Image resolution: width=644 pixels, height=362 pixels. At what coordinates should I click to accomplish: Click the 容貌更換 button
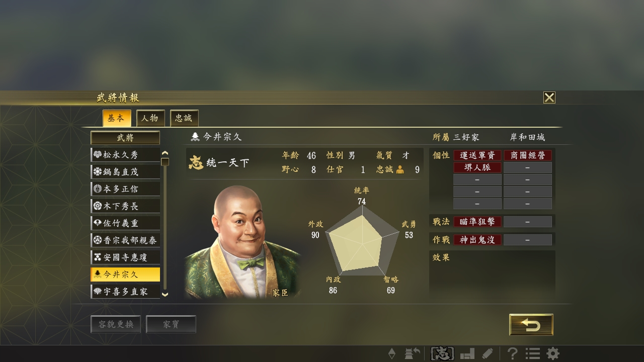[x=116, y=324]
